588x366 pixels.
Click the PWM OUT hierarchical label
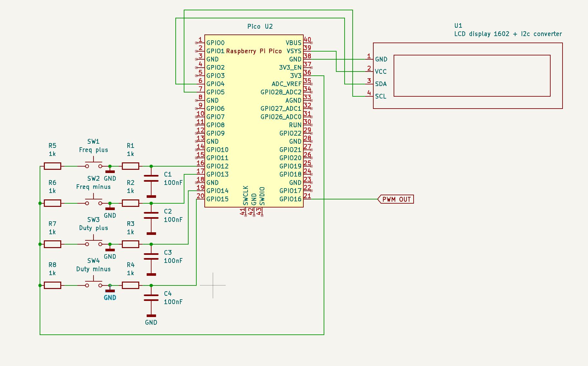(x=395, y=199)
